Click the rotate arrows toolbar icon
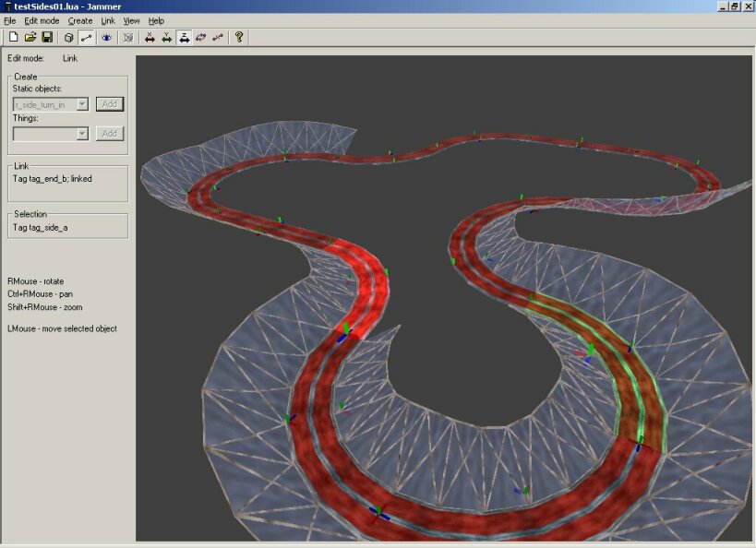This screenshot has width=756, height=548. (200, 38)
